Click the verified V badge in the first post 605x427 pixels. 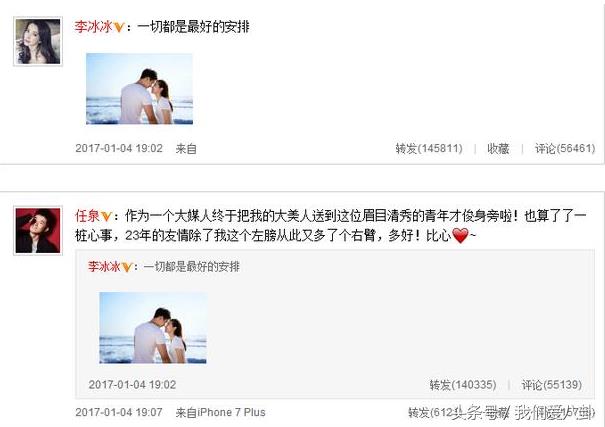(x=119, y=27)
